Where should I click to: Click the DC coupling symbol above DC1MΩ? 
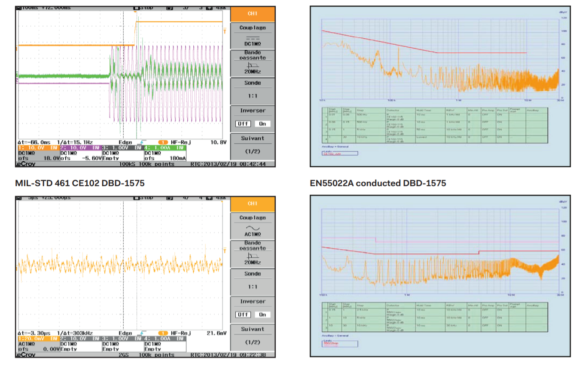[x=253, y=37]
